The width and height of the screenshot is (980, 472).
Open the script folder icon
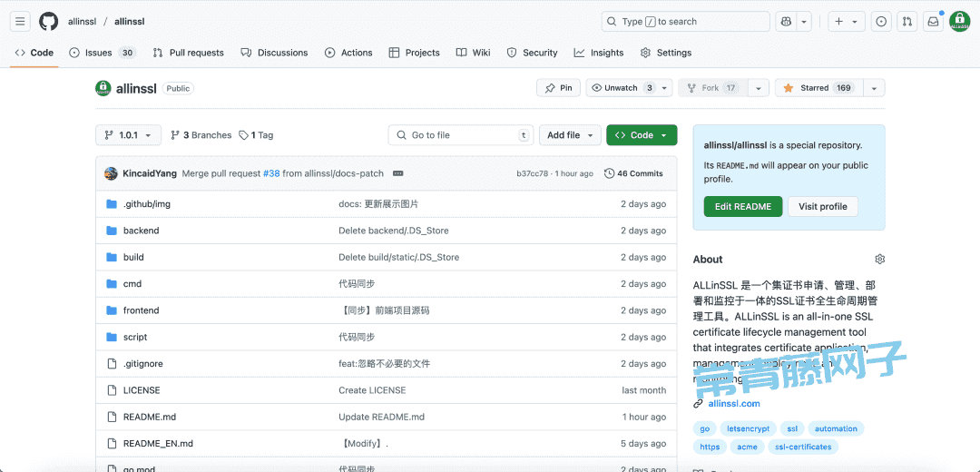[112, 337]
